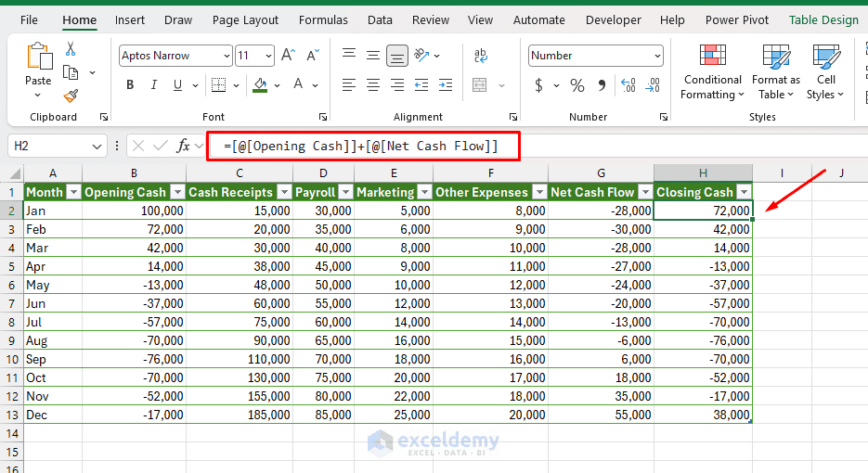This screenshot has height=473, width=868.
Task: Toggle Underline formatting
Action: coord(177,85)
